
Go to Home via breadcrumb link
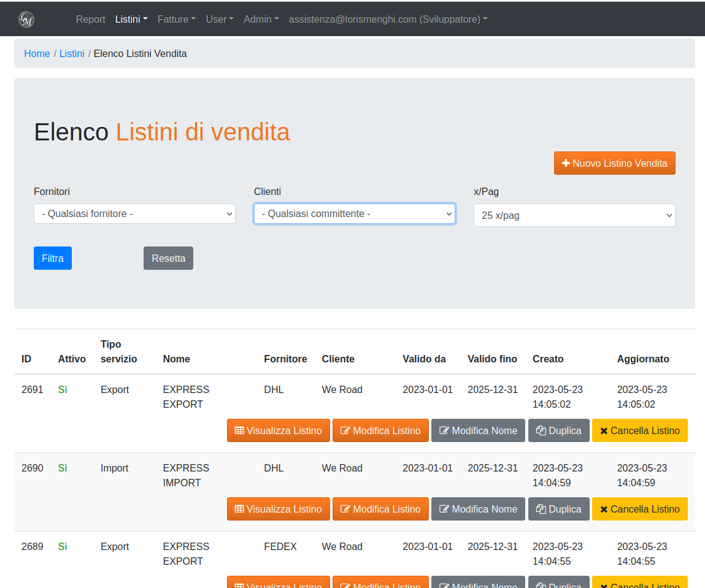pyautogui.click(x=37, y=54)
